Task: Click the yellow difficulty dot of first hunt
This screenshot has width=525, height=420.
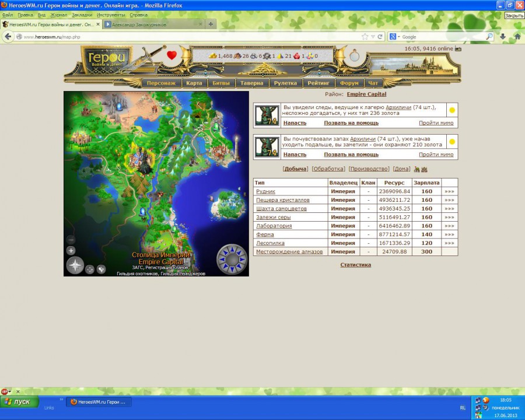Action: click(x=452, y=110)
